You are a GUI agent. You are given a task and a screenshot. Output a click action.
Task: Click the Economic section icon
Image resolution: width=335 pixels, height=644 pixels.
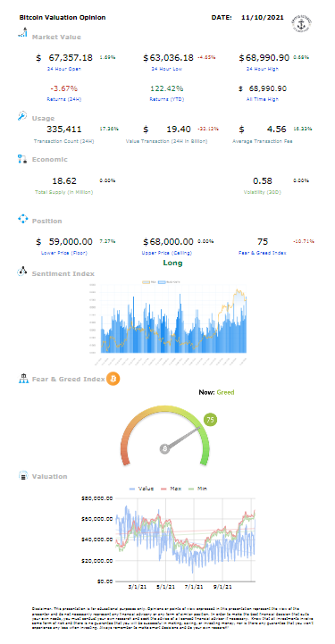(22, 159)
